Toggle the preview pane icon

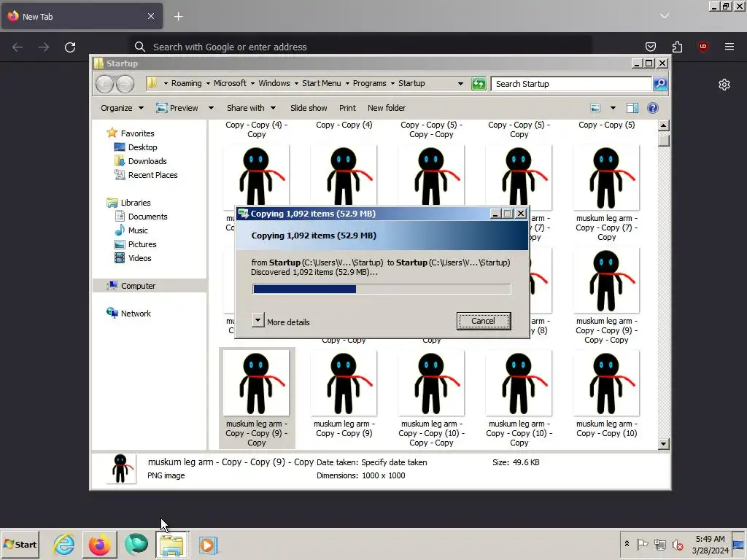pyautogui.click(x=632, y=108)
